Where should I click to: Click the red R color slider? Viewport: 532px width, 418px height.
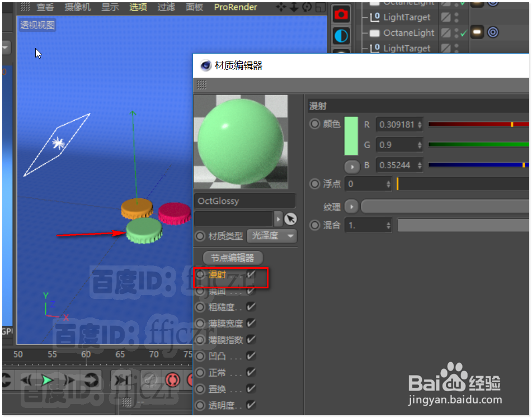pyautogui.click(x=478, y=125)
